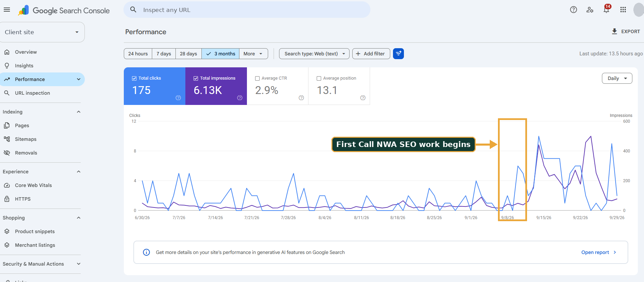This screenshot has width=644, height=282.
Task: Open the help question mark icon
Action: click(x=574, y=10)
